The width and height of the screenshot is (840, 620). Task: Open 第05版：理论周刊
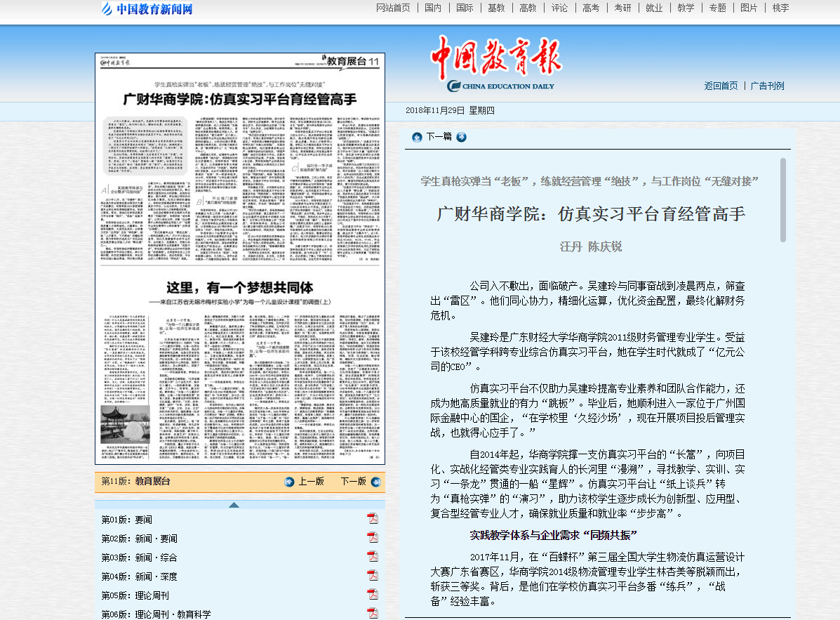point(135,595)
